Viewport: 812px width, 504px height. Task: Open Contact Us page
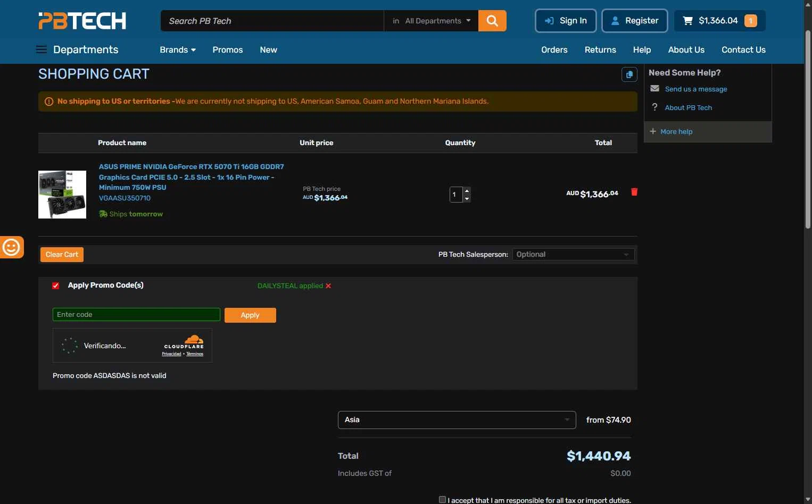tap(743, 49)
